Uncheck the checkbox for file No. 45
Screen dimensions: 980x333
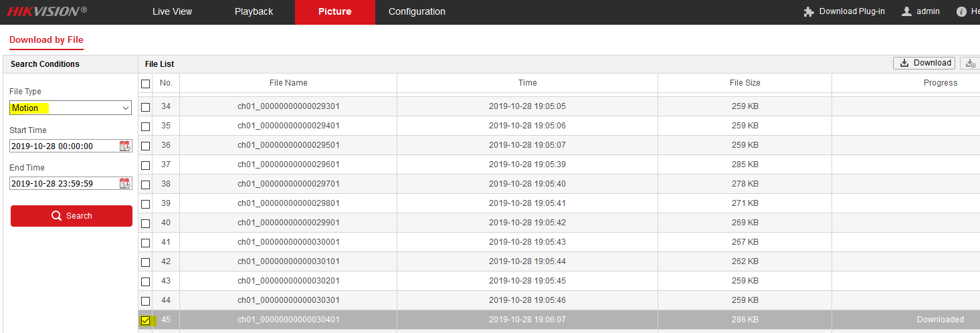click(x=145, y=320)
